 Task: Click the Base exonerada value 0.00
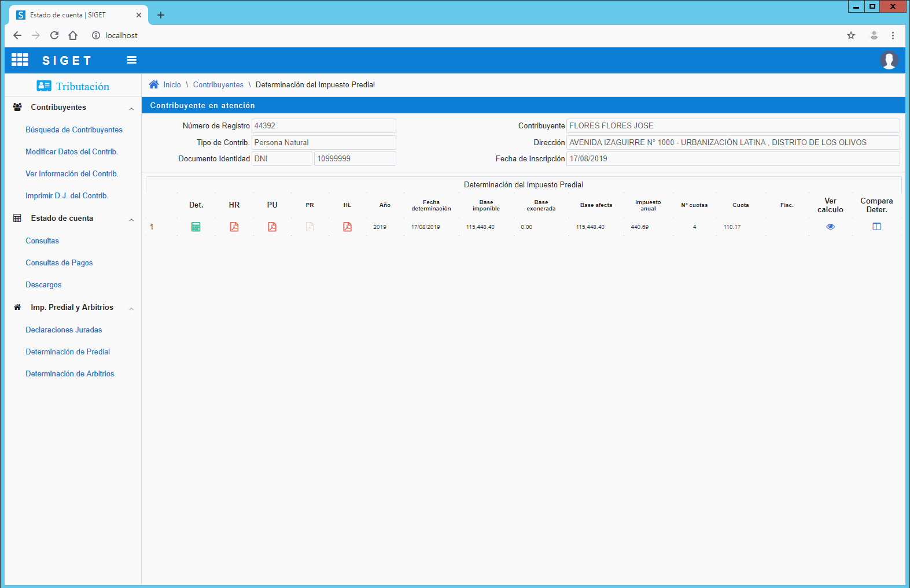coord(526,227)
